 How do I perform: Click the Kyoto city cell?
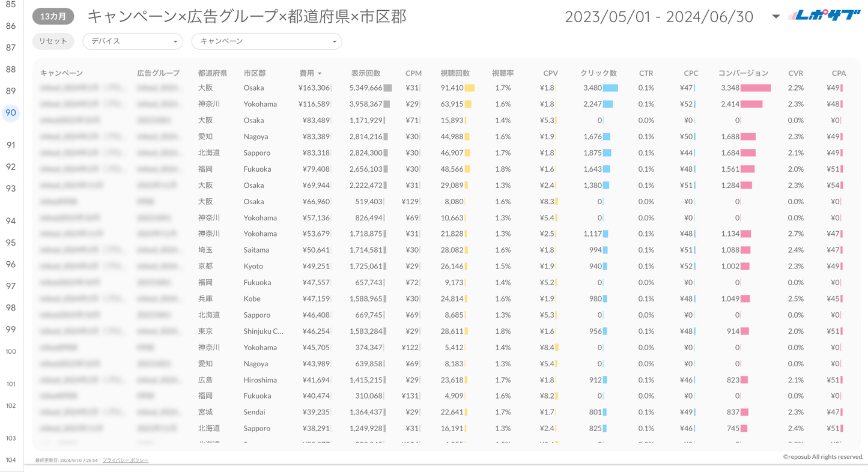tap(253, 266)
